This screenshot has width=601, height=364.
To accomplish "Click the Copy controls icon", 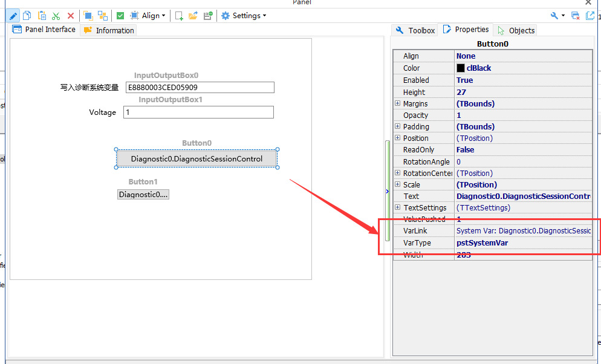I will click(x=27, y=15).
